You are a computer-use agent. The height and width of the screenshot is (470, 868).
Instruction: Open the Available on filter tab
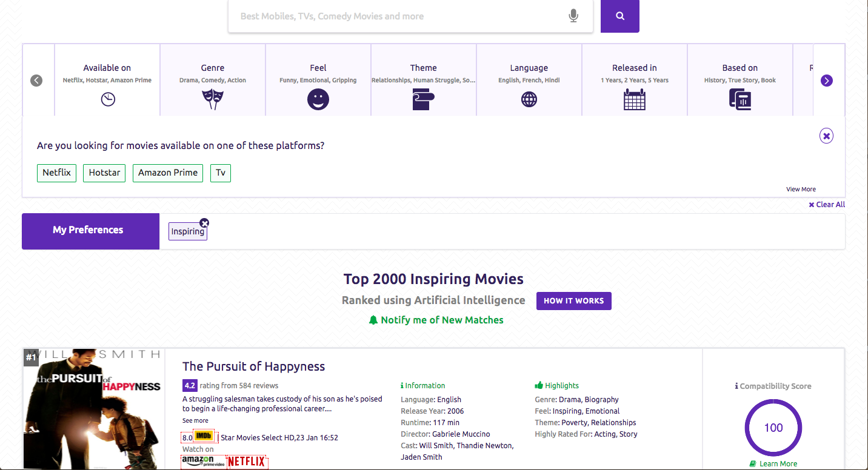pyautogui.click(x=107, y=79)
